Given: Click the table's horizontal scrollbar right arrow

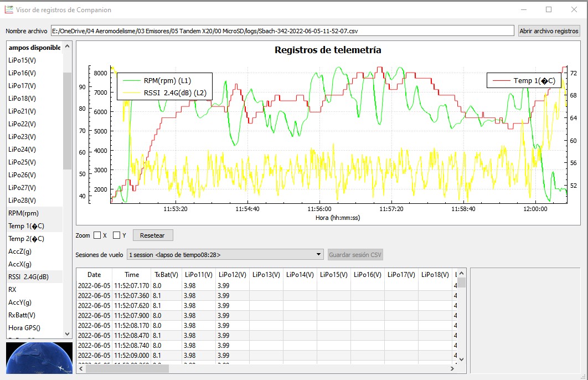Looking at the screenshot, I should (452, 368).
